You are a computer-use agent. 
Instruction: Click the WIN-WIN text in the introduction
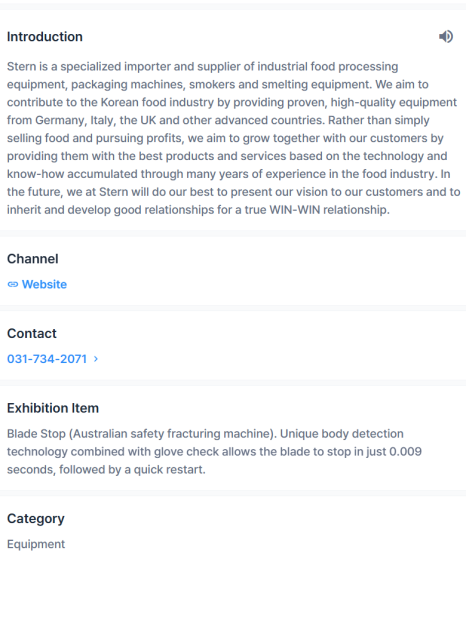click(295, 210)
